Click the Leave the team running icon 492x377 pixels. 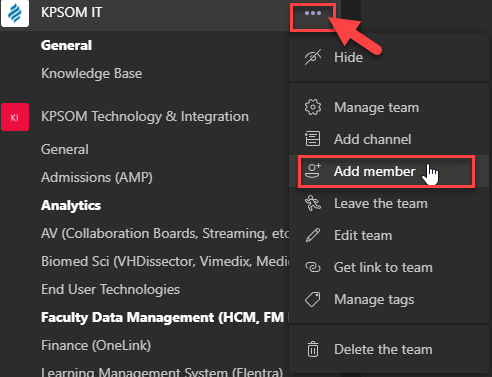(x=313, y=203)
